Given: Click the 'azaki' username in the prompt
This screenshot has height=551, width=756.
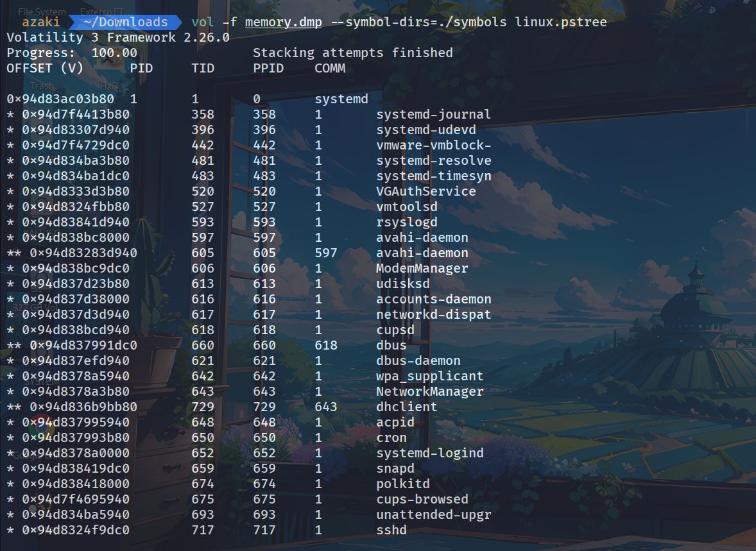Looking at the screenshot, I should [x=41, y=22].
